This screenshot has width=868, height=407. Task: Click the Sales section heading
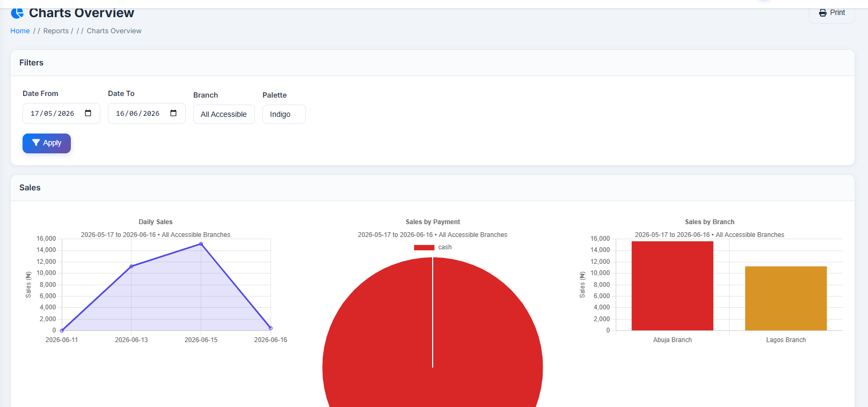[30, 188]
